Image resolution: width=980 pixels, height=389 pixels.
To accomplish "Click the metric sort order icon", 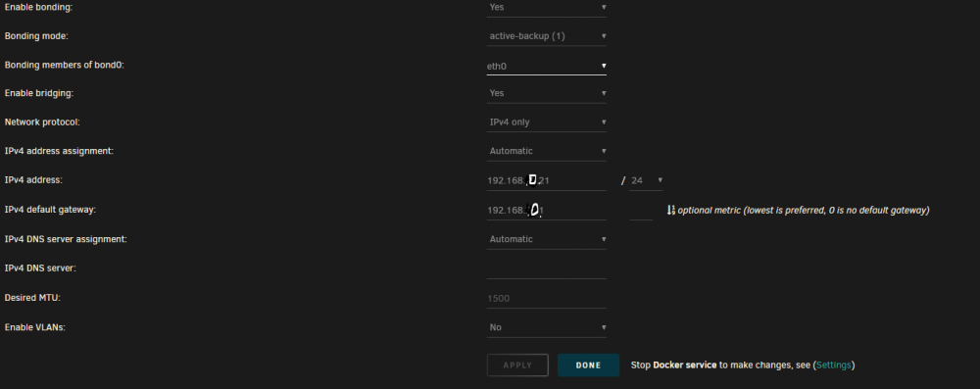I will click(x=670, y=210).
